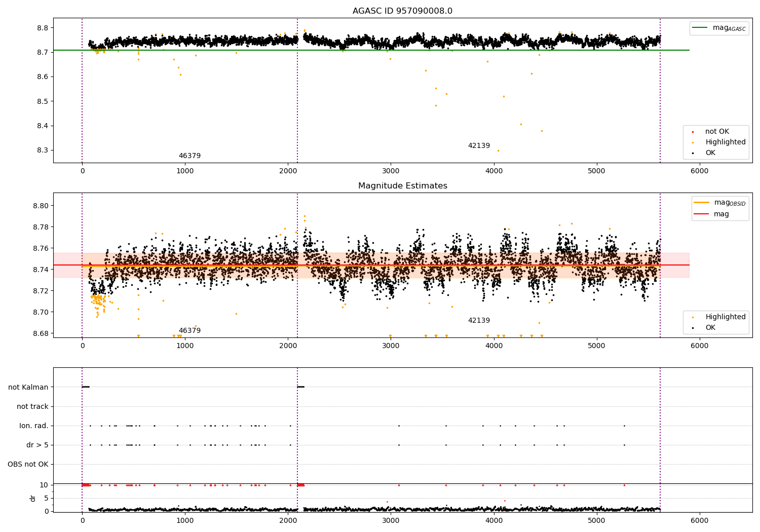Click the 'not Kalman' row label in the bottom plot
The width and height of the screenshot is (760, 532).
coord(28,387)
